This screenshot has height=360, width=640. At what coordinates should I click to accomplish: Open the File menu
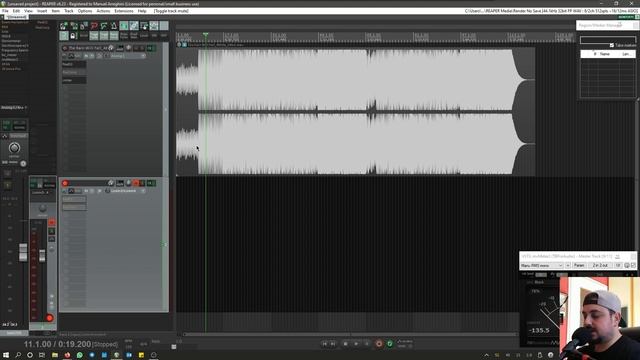[5, 11]
